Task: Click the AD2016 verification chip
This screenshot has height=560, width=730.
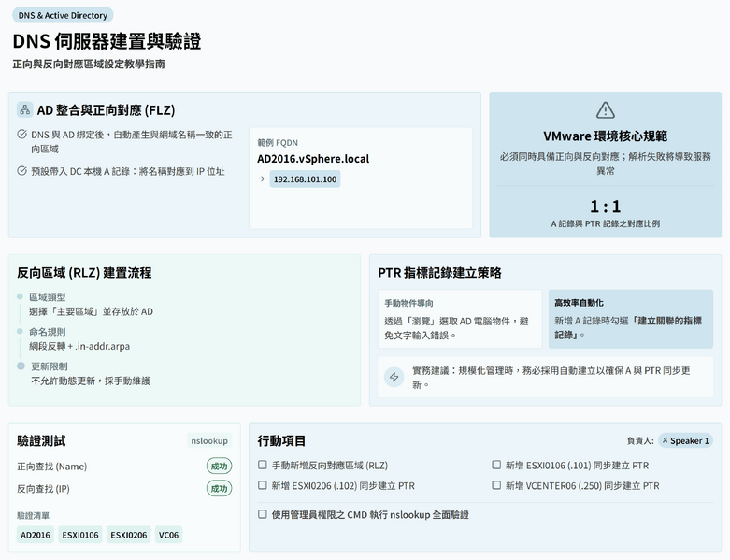Action: click(36, 535)
